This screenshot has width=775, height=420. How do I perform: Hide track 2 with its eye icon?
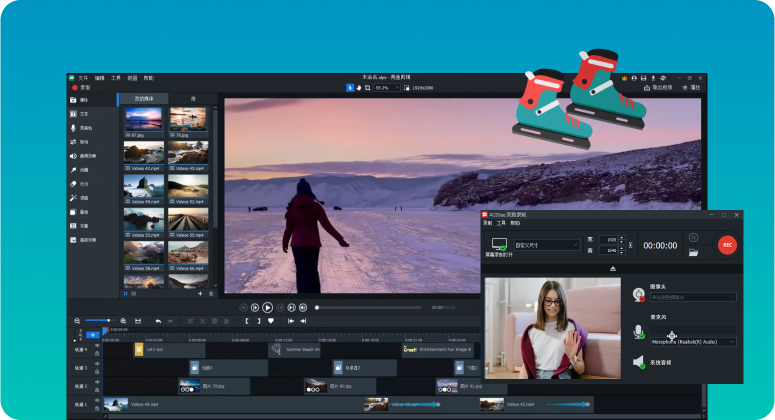[x=97, y=382]
